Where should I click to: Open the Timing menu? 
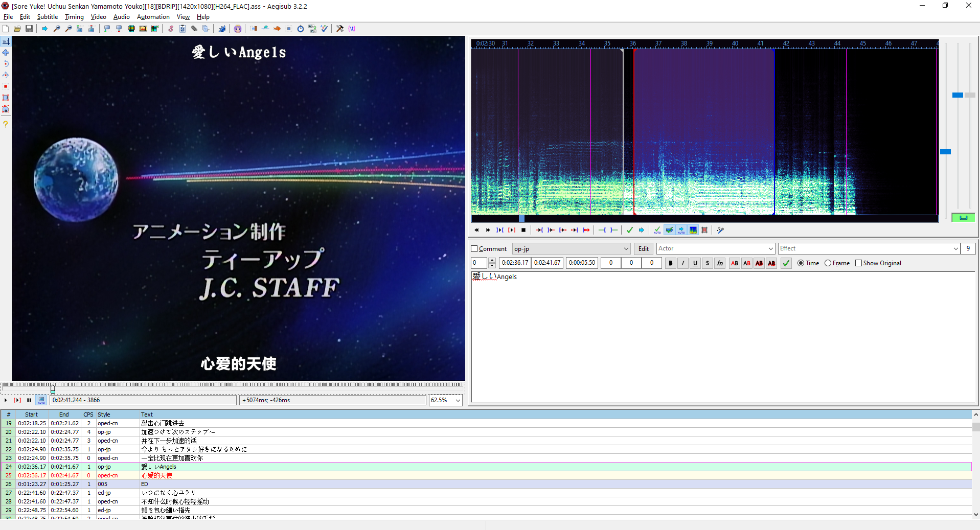(74, 17)
